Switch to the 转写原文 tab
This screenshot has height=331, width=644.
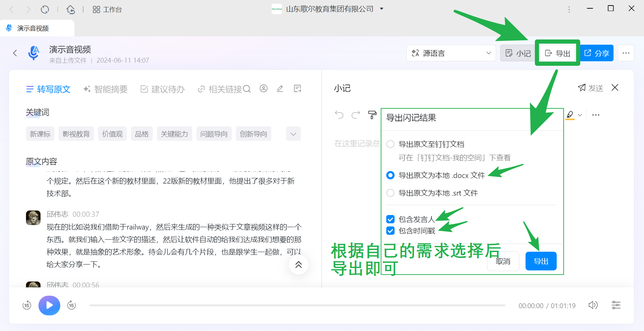pos(48,89)
